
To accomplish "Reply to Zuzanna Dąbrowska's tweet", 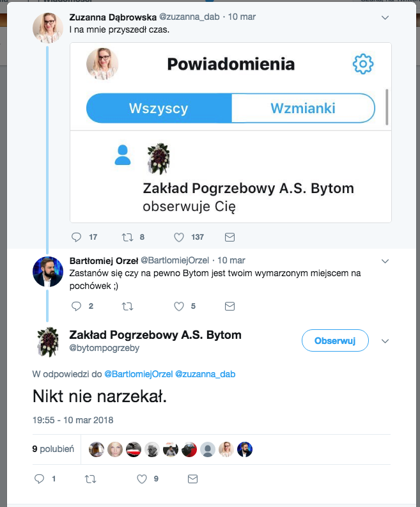I will click(x=76, y=237).
